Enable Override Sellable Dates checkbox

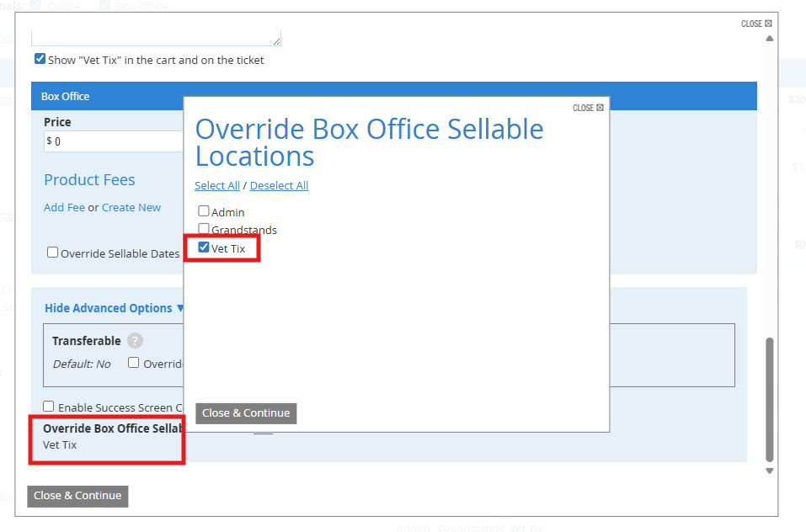(52, 253)
